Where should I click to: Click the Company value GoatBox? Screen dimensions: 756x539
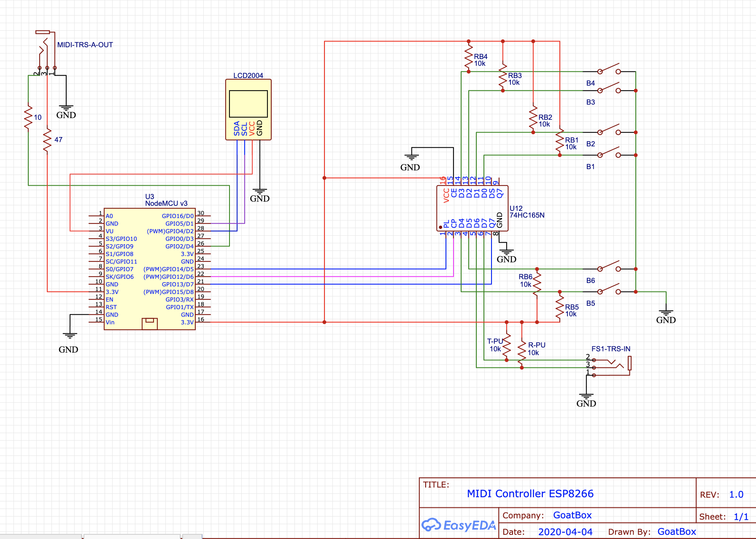coord(572,515)
